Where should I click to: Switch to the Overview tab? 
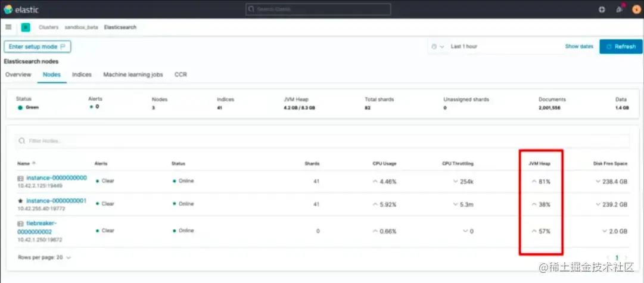tap(18, 74)
